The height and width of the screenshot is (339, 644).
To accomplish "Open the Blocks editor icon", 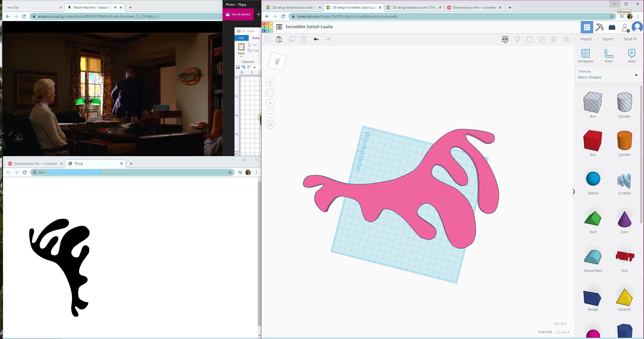I will [599, 27].
